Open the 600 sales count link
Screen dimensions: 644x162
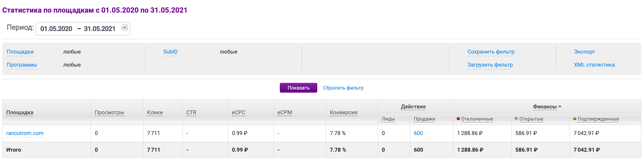pyautogui.click(x=418, y=133)
